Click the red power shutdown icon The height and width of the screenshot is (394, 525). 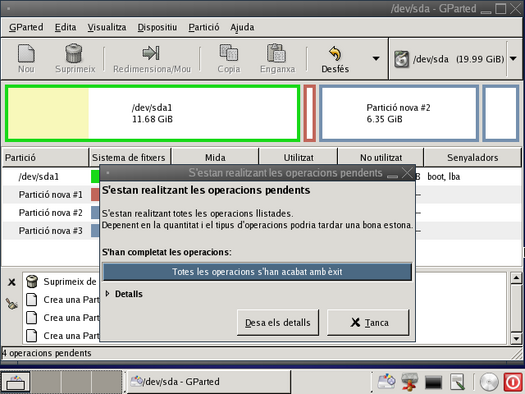(513, 382)
